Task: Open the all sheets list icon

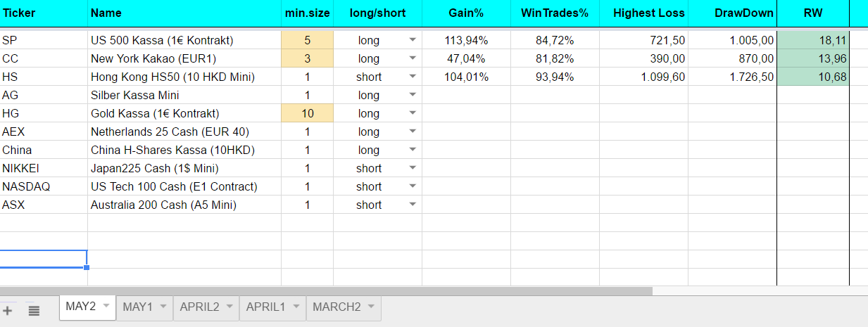Action: coord(34,310)
